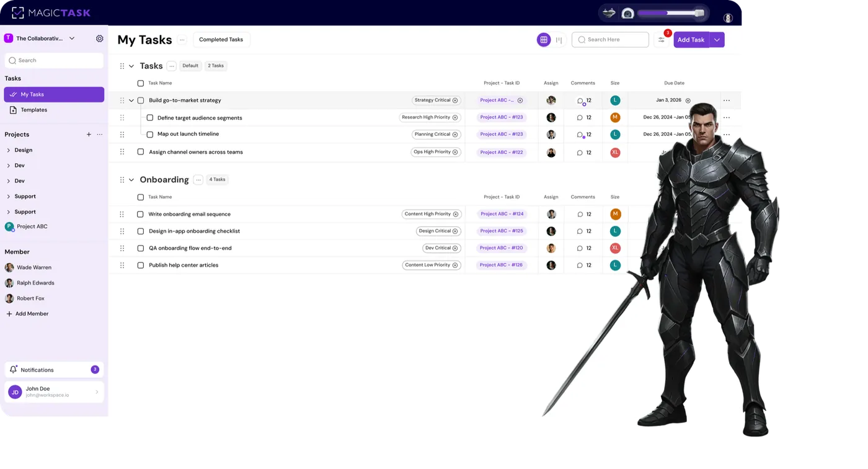Open the Add Task dropdown arrow
This screenshot has height=469, width=868.
pyautogui.click(x=717, y=40)
